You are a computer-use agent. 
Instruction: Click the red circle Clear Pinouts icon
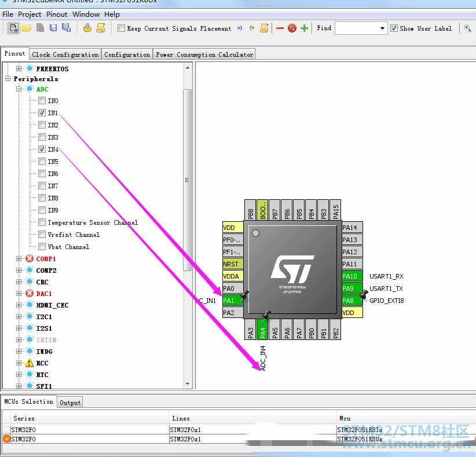click(292, 28)
